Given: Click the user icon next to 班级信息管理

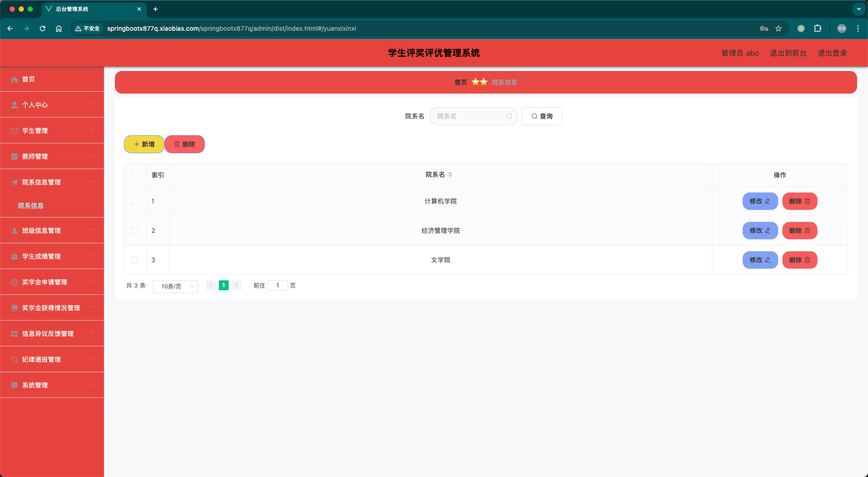Looking at the screenshot, I should (x=14, y=231).
